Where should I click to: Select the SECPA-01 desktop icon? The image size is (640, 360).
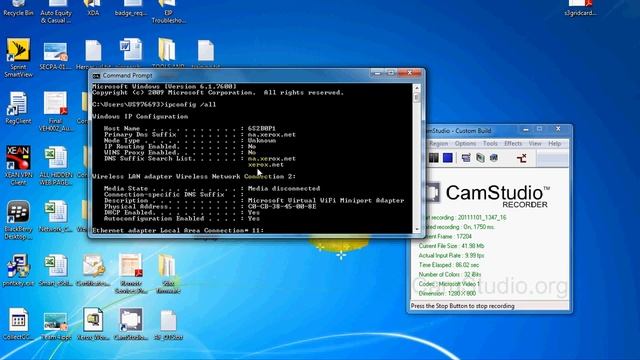coord(56,55)
